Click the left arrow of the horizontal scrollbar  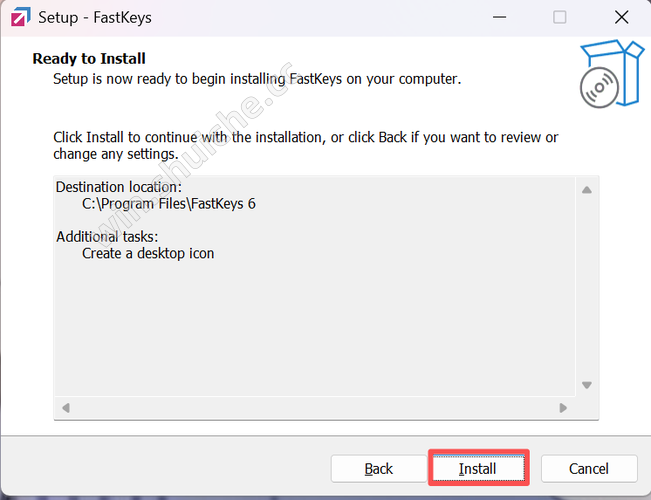66,408
